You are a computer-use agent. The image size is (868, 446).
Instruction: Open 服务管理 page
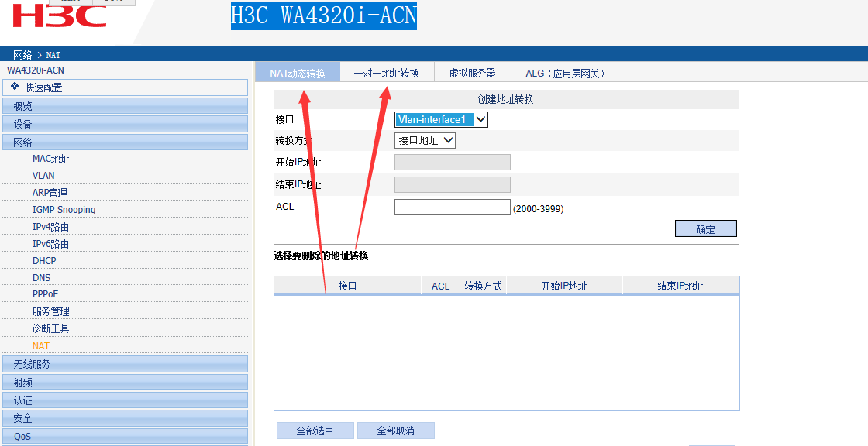tap(51, 311)
